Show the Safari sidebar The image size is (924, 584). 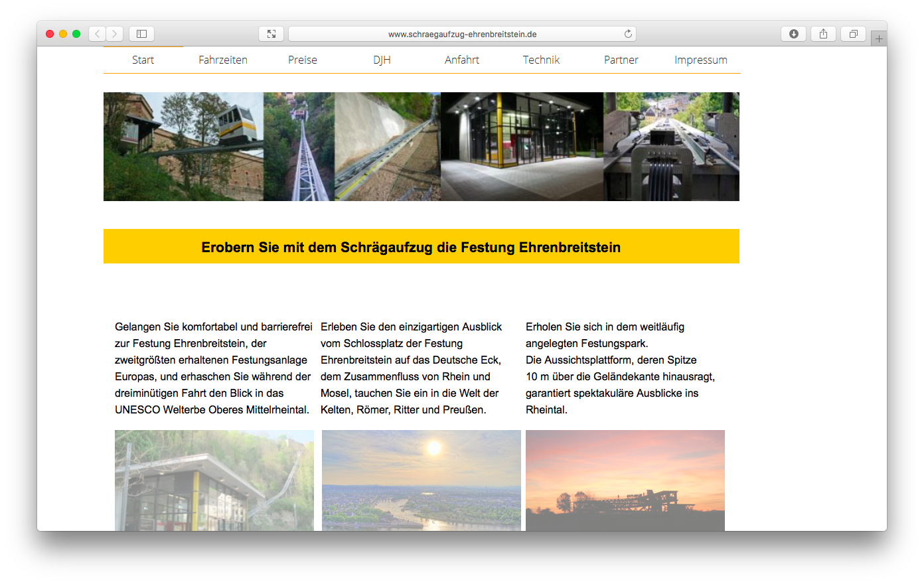(141, 34)
